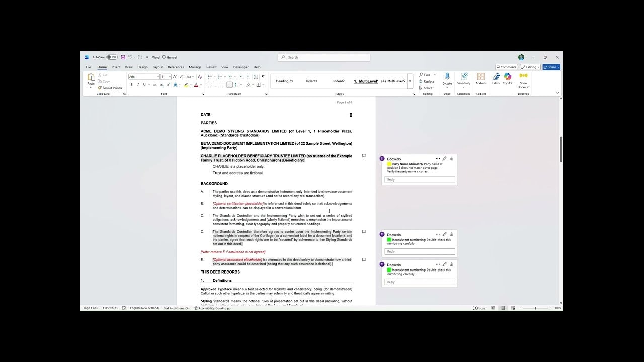Switch to Web Layout view in status bar
Screen dimensions: 644x362
pyautogui.click(x=513, y=308)
